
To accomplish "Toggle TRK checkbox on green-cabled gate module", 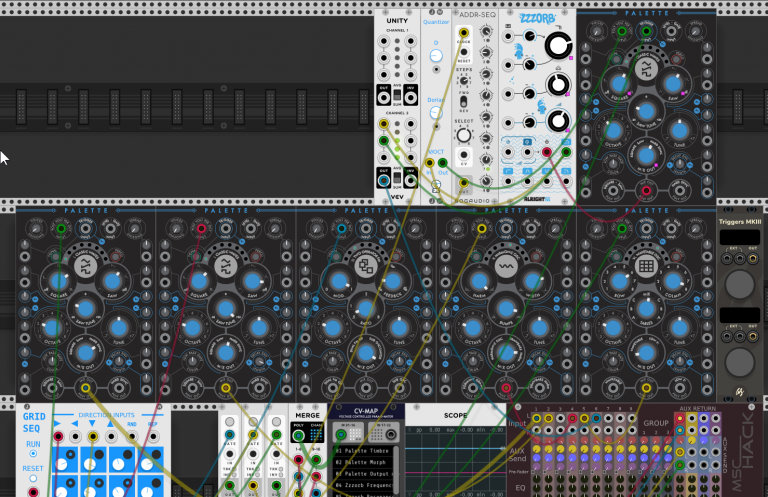I will click(x=281, y=469).
